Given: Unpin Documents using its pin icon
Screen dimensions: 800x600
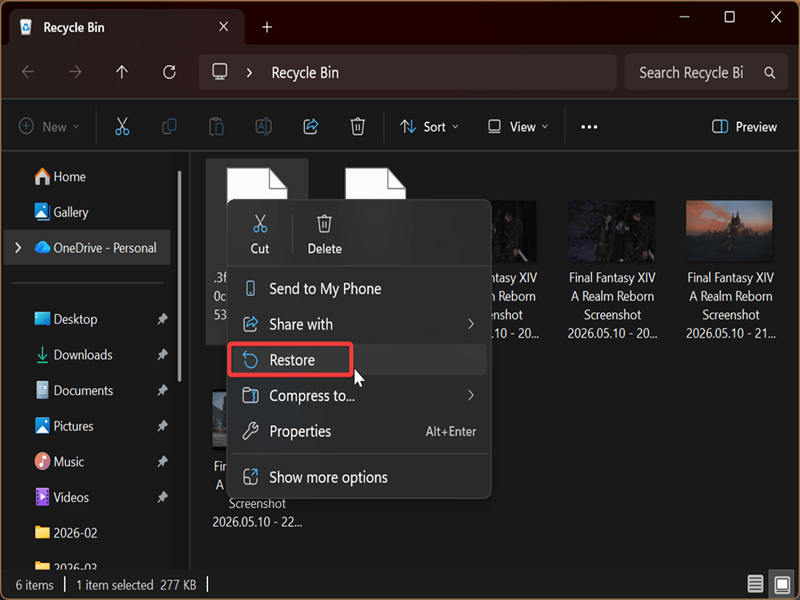Looking at the screenshot, I should point(162,390).
